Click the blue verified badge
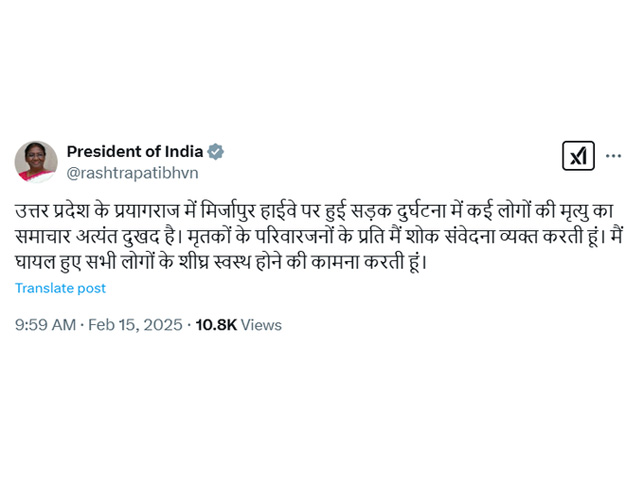The image size is (640, 480). click(x=216, y=151)
